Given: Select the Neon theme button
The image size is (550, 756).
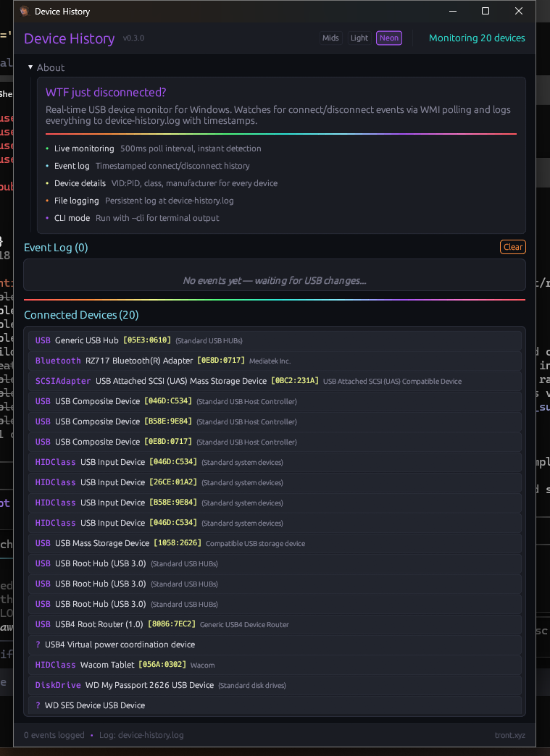Looking at the screenshot, I should 389,38.
